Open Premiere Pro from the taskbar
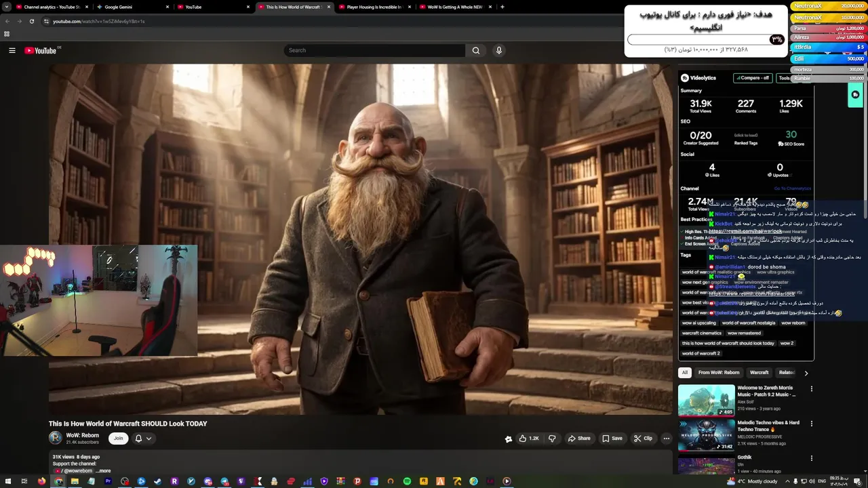This screenshot has height=488, width=868. (x=108, y=481)
